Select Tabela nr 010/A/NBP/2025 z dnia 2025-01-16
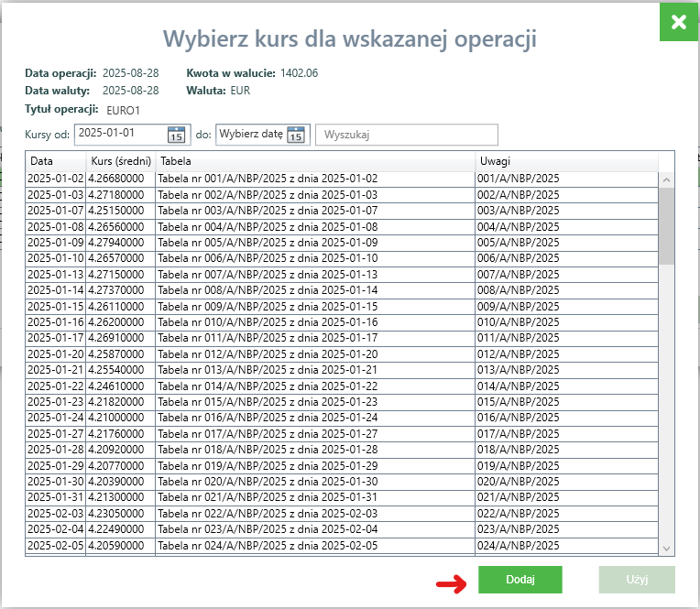This screenshot has height=609, width=700. point(315,322)
